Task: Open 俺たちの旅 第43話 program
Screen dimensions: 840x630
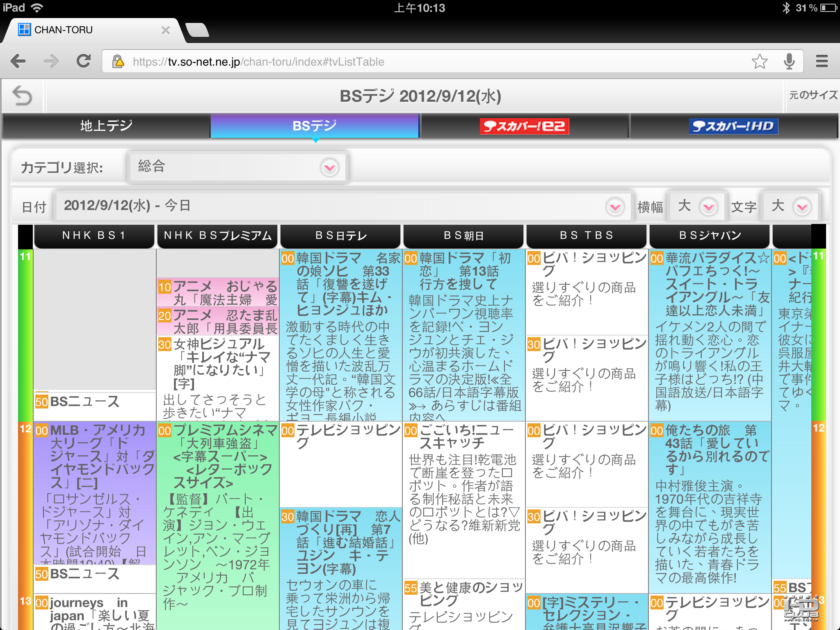Action: (x=710, y=507)
